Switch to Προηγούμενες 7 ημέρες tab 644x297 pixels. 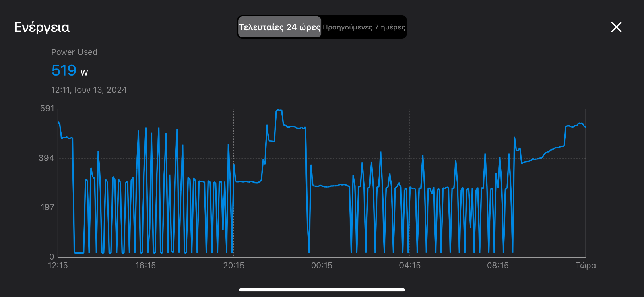click(364, 27)
